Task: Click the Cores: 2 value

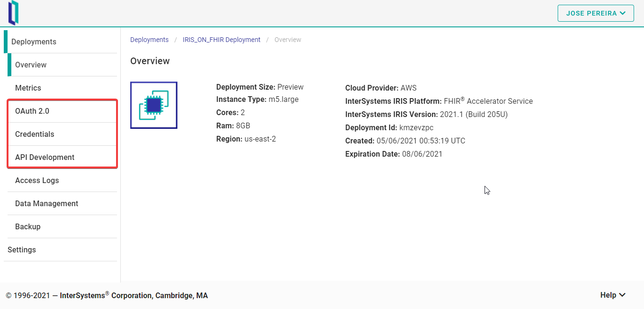Action: click(230, 112)
